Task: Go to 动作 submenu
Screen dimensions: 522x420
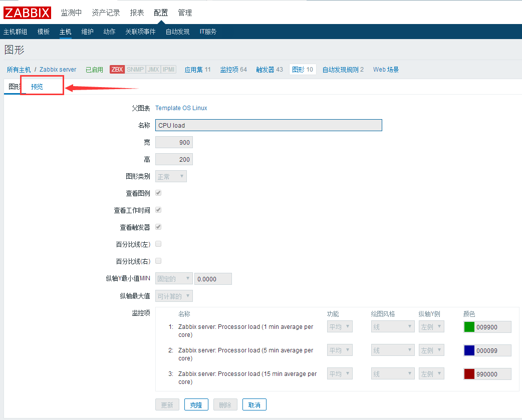Action: [x=109, y=32]
